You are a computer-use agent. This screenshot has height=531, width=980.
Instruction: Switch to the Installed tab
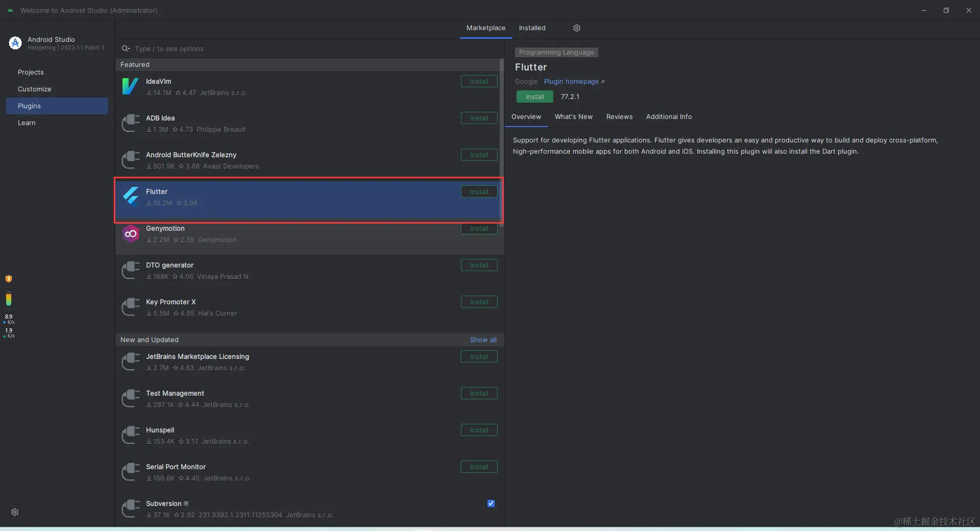coord(532,28)
